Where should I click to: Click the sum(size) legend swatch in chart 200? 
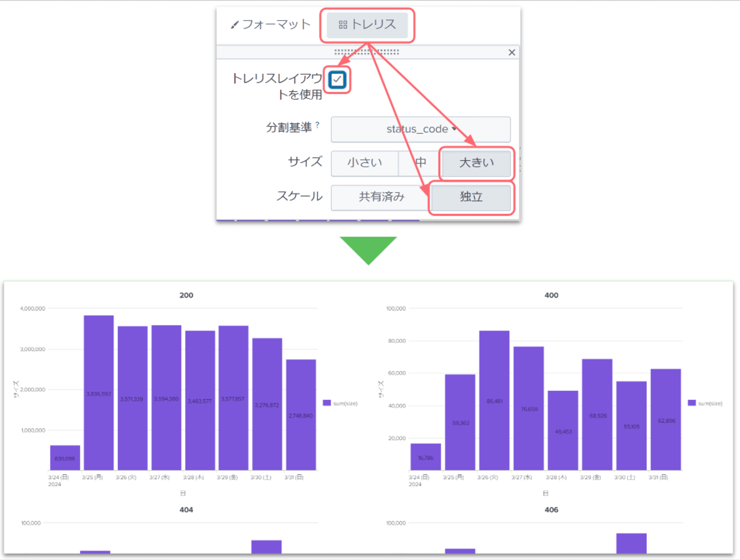(x=327, y=403)
